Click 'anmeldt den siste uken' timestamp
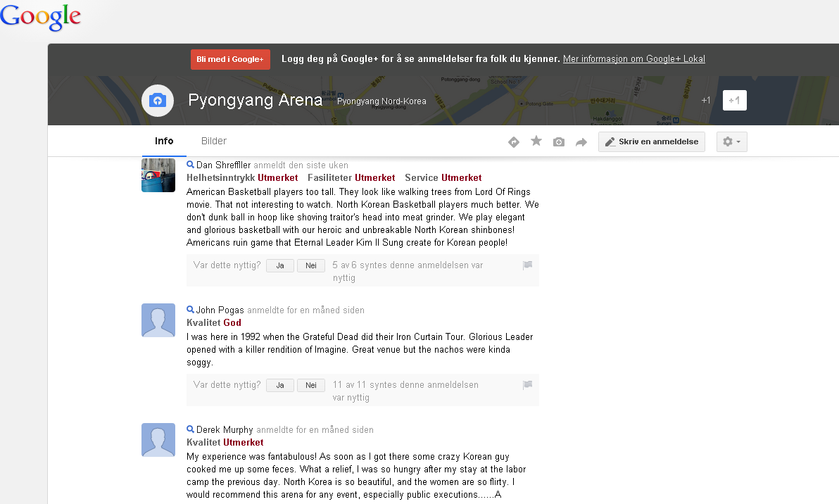This screenshot has width=839, height=504. click(301, 165)
